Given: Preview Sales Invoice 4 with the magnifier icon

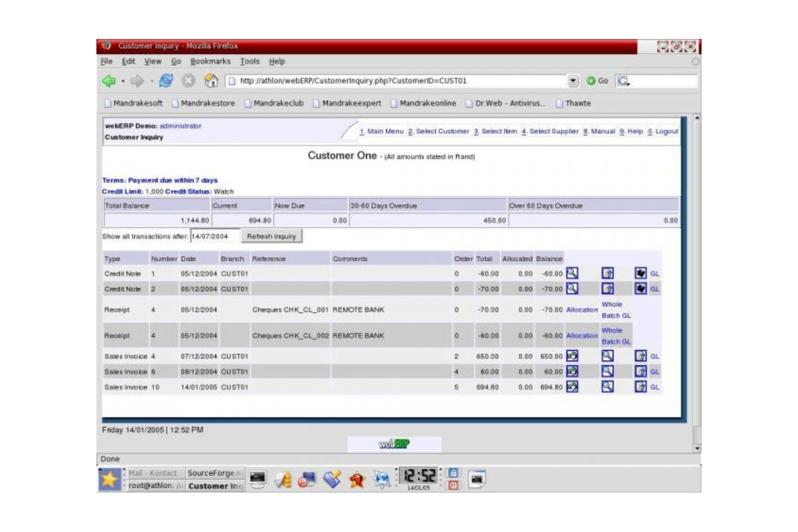Looking at the screenshot, I should click(608, 356).
